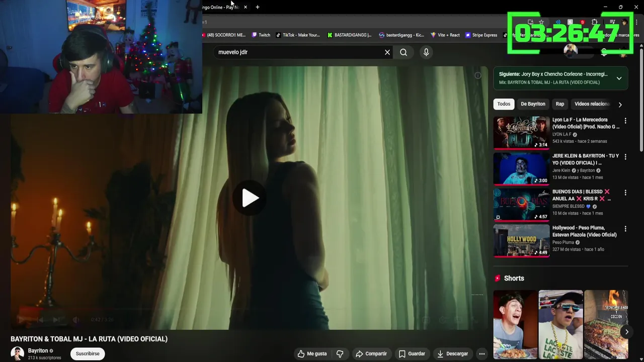
Task: Open the 'Vite + React' bookmark
Action: click(445, 35)
